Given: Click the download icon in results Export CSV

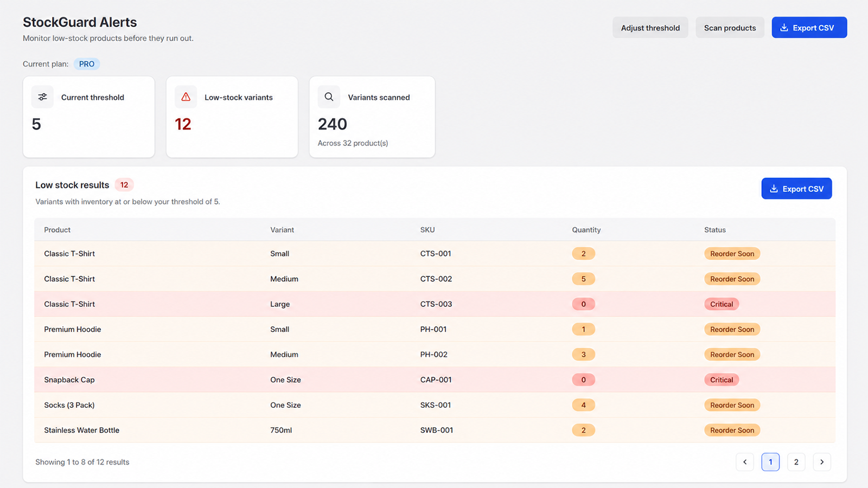Looking at the screenshot, I should 774,189.
